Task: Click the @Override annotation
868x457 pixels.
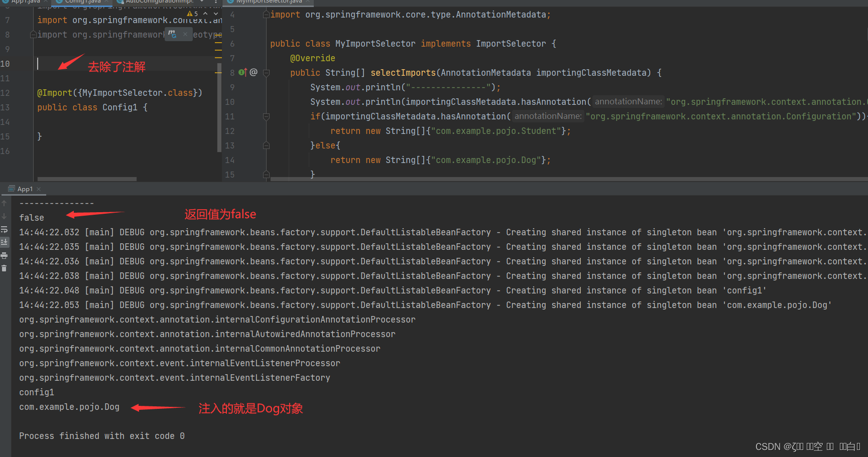Action: tap(312, 58)
